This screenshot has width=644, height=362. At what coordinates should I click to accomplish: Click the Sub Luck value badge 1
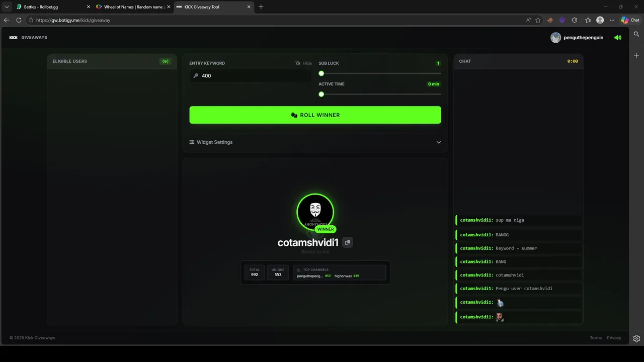pos(438,63)
